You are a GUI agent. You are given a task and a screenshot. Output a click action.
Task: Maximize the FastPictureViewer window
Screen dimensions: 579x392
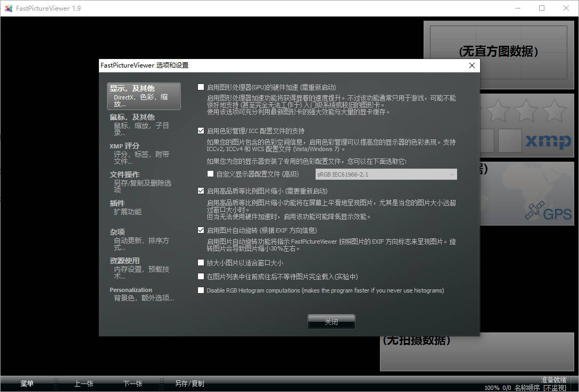(x=542, y=8)
